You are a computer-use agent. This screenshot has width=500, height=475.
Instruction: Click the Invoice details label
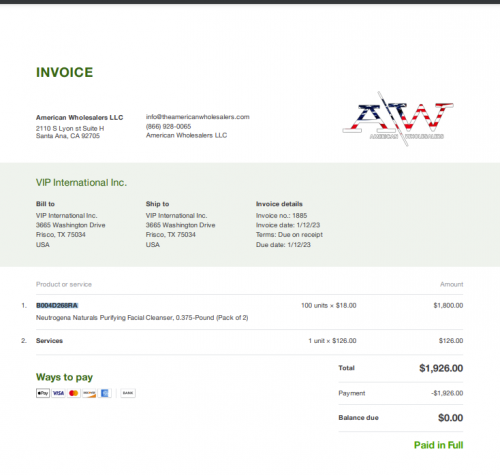click(279, 204)
